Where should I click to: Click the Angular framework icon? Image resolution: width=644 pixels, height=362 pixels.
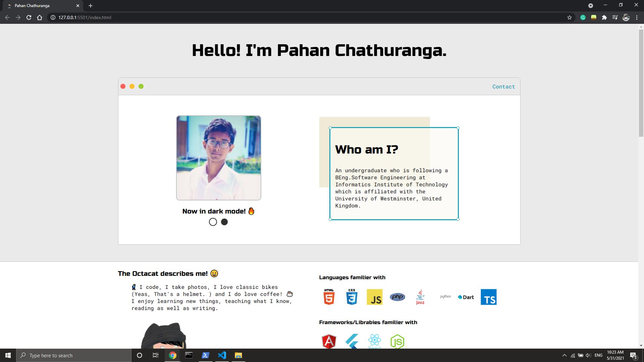coord(329,340)
